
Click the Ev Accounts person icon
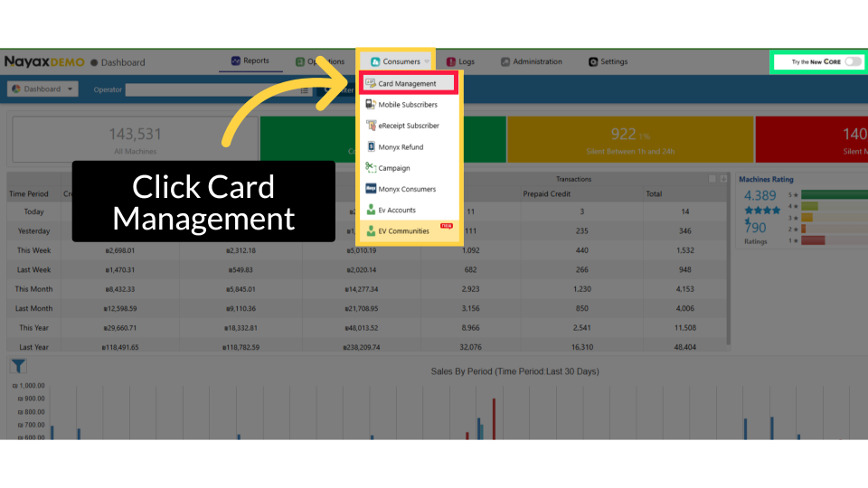tap(371, 210)
